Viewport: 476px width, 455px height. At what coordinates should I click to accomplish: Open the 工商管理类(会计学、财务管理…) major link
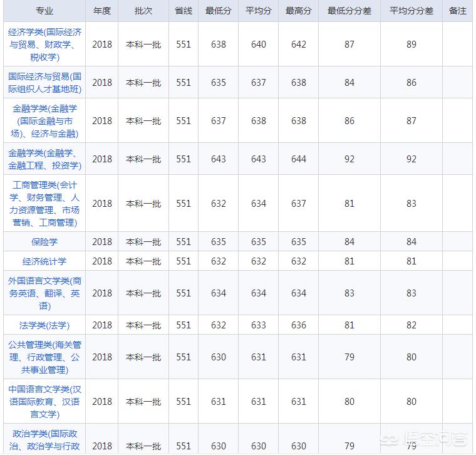click(x=44, y=204)
